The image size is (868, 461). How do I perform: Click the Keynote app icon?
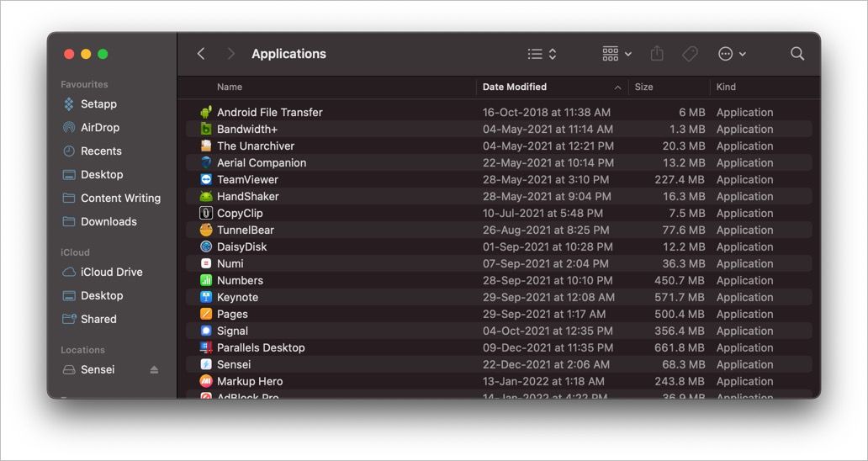[x=206, y=297]
